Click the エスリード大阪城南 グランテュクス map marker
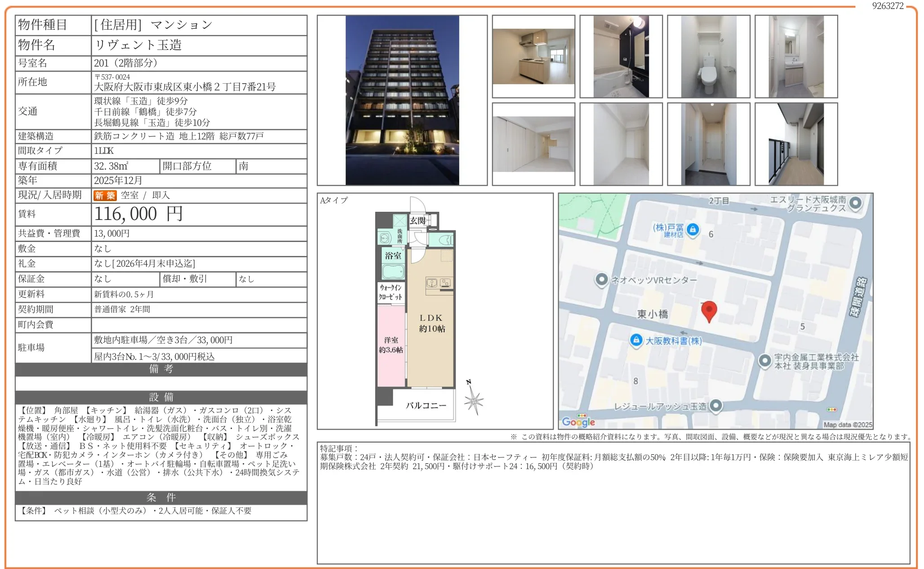Image resolution: width=924 pixels, height=569 pixels. [x=855, y=203]
